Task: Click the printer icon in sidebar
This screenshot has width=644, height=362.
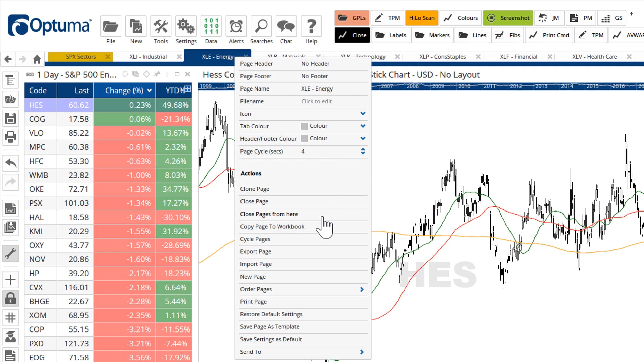Action: (x=10, y=137)
